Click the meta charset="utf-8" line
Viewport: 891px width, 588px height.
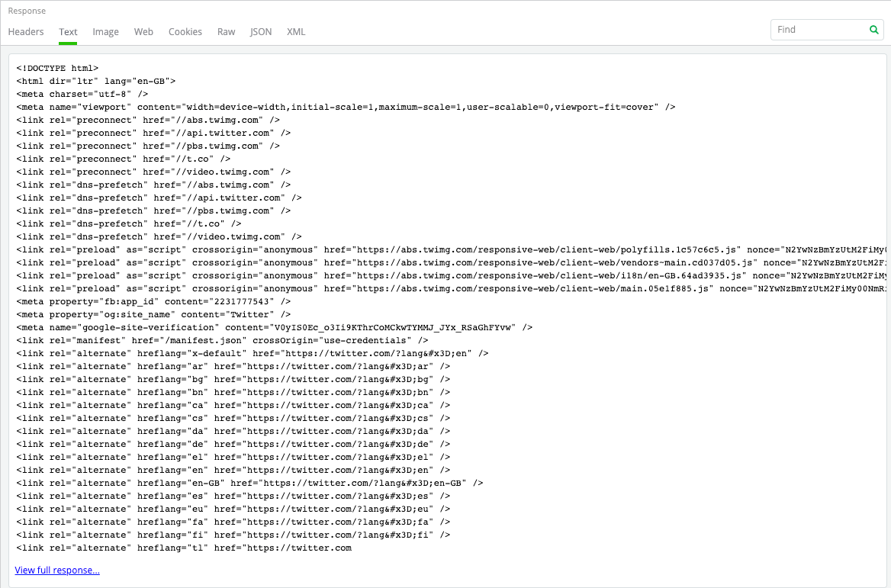tap(82, 95)
